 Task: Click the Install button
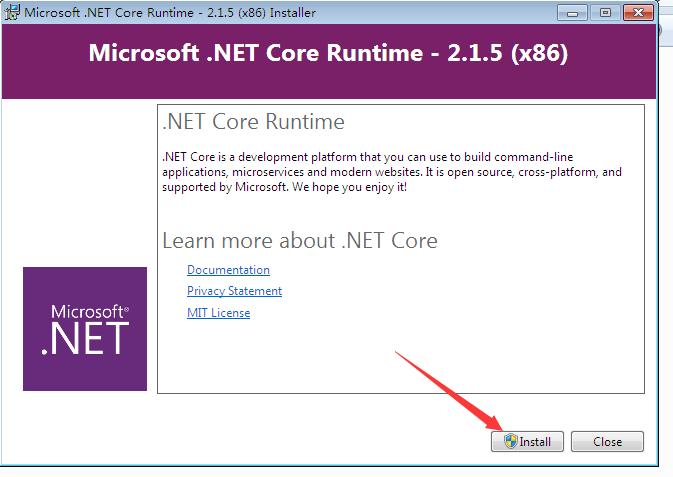point(527,441)
